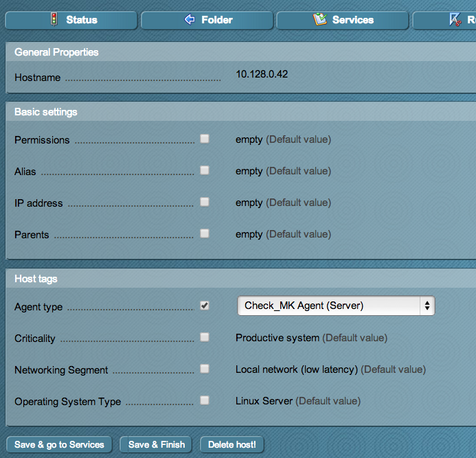
Task: Click the Permissions empty default value text
Action: pyautogui.click(x=283, y=139)
